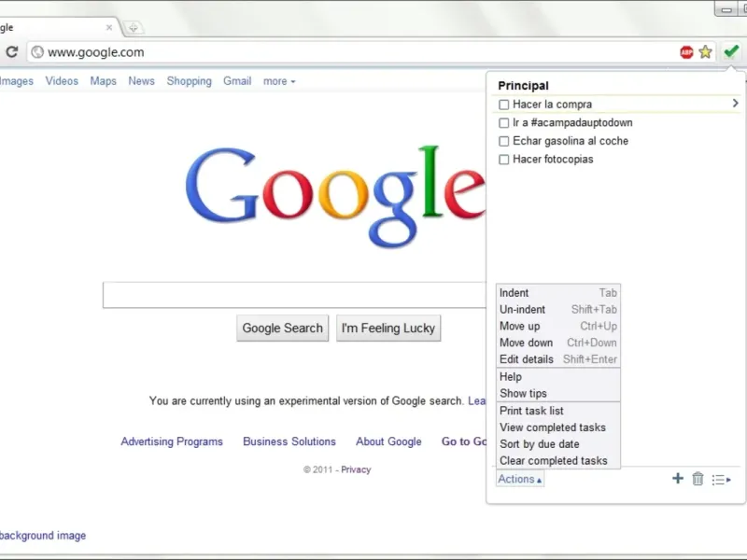Click the Principal list title
This screenshot has height=560, width=747.
523,86
